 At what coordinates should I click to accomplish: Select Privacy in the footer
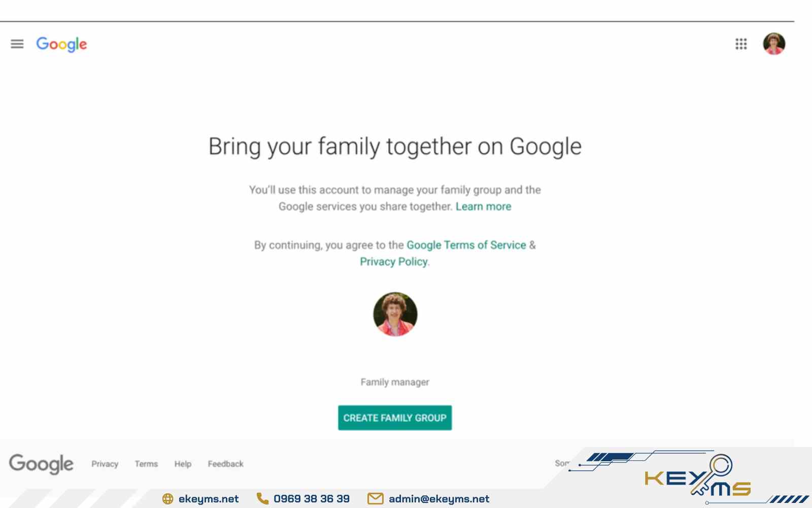(x=105, y=464)
